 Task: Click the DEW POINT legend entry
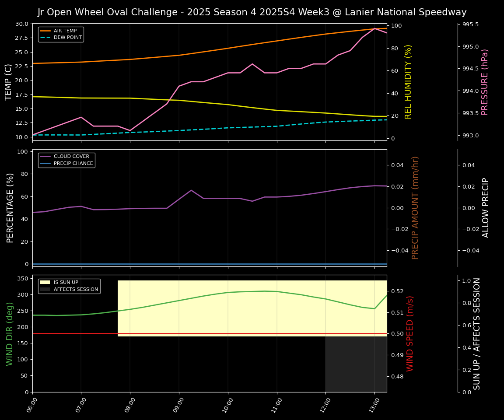point(67,38)
